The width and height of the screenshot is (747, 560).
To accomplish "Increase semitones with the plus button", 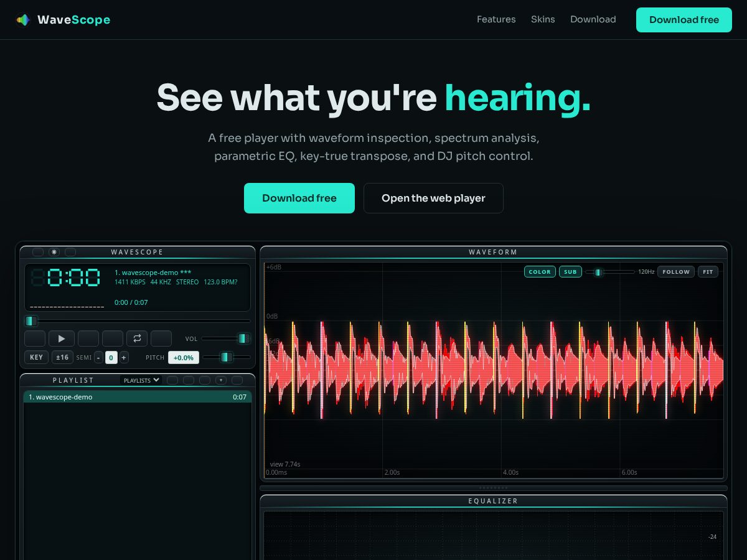I will (124, 357).
